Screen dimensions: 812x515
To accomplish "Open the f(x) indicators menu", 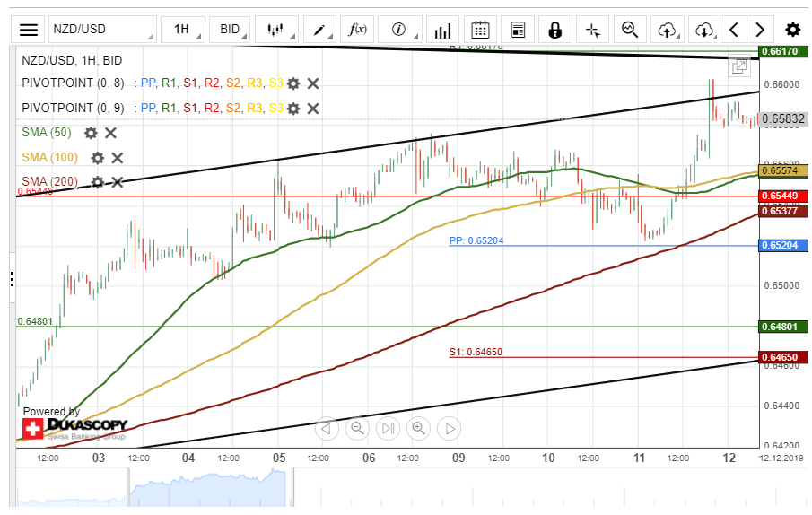I will (x=357, y=30).
